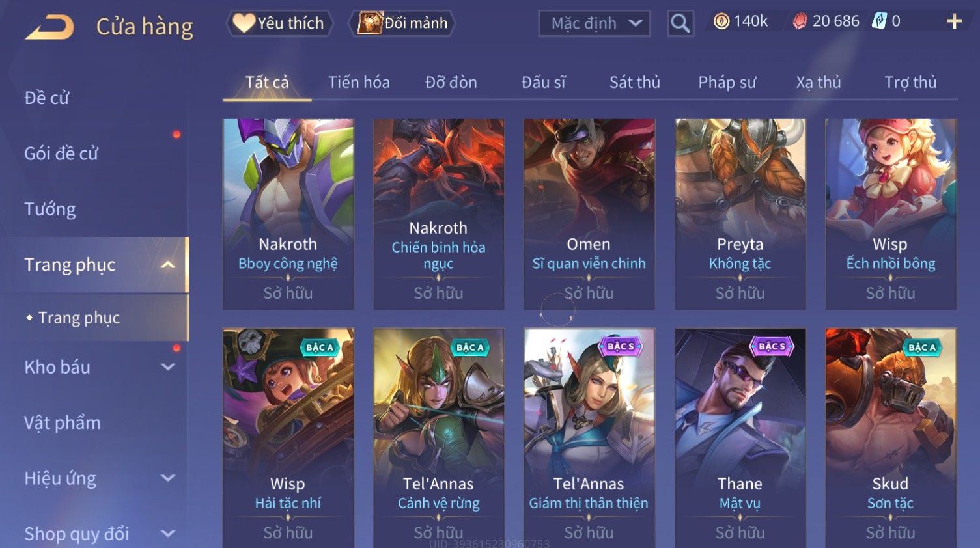
Task: Open Gói đề cử in sidebar
Action: pos(61,154)
